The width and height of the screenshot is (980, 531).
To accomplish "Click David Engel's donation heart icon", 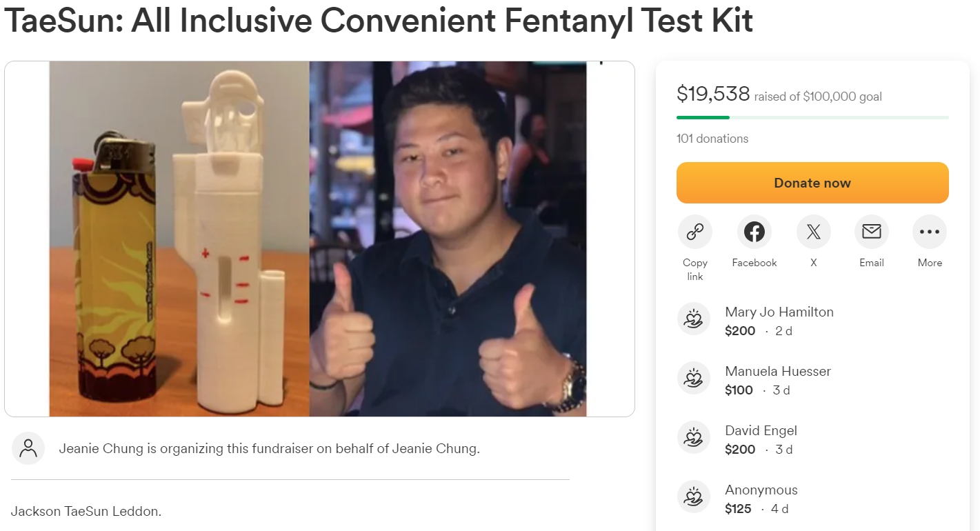I will 694,438.
